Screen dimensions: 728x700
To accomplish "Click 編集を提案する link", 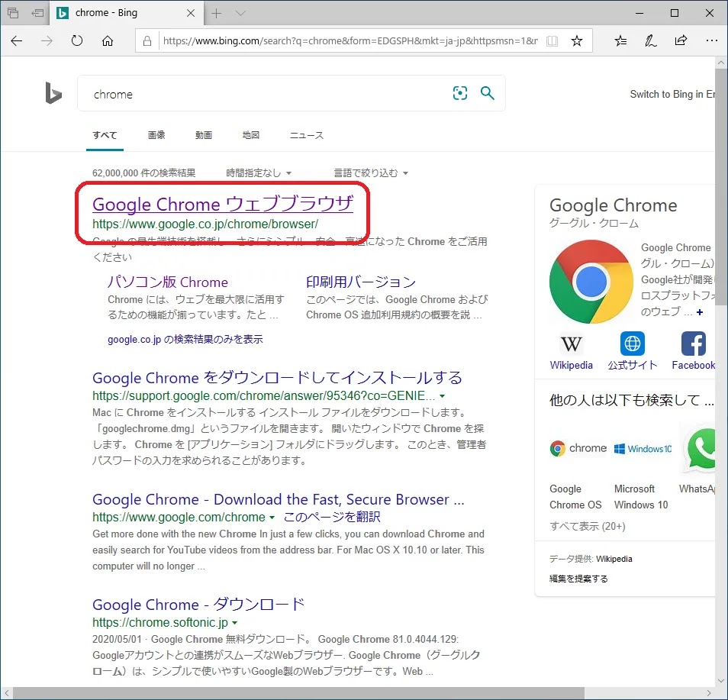I will [578, 579].
